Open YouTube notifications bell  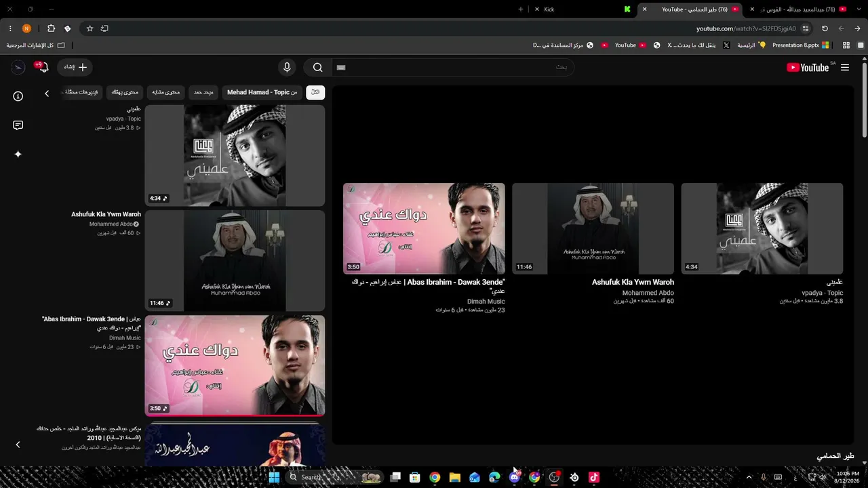[43, 67]
